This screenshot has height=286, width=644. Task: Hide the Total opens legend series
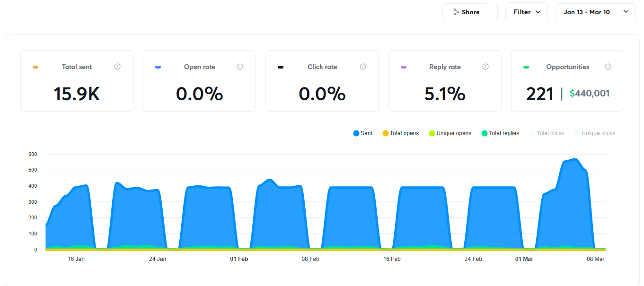(x=400, y=133)
